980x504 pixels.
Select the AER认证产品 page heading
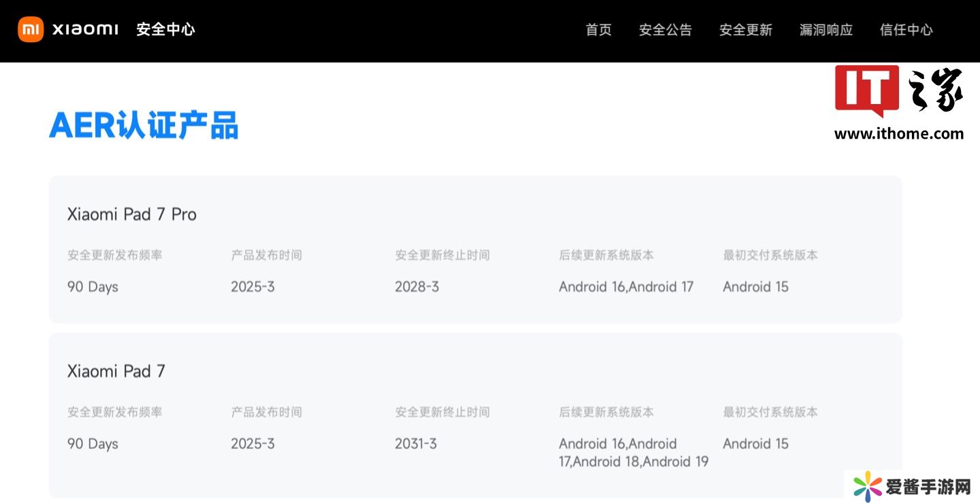[144, 125]
